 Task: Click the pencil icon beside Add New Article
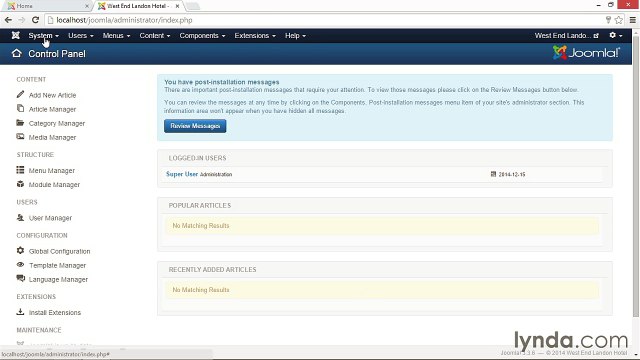pos(20,94)
